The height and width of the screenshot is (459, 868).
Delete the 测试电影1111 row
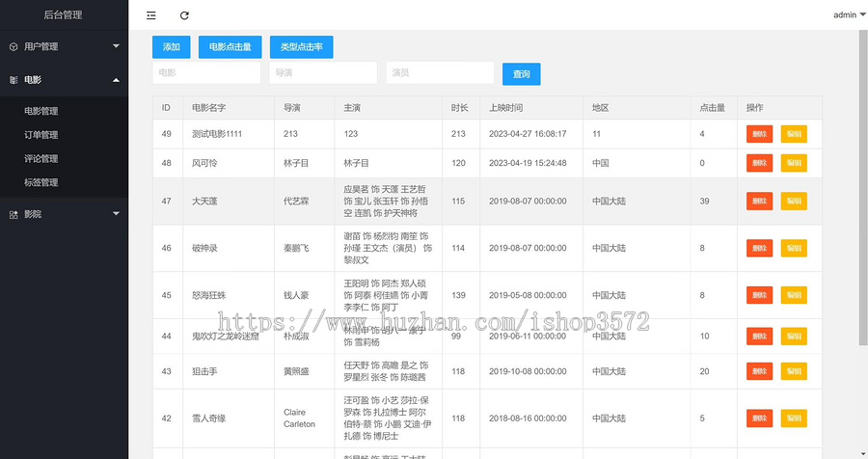pos(760,134)
